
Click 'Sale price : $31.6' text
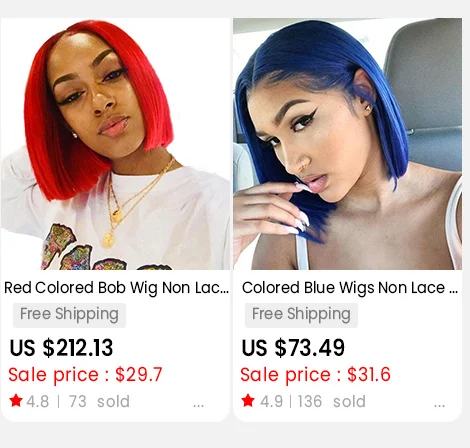click(315, 374)
